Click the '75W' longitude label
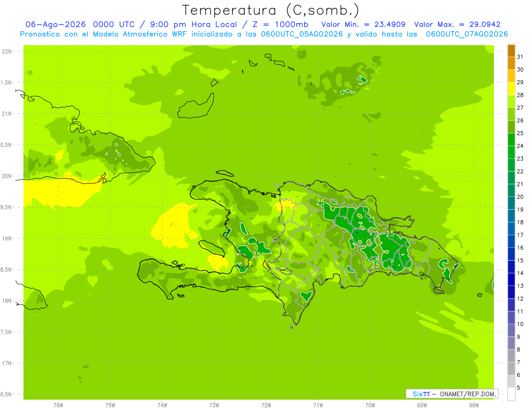 [x=110, y=405]
